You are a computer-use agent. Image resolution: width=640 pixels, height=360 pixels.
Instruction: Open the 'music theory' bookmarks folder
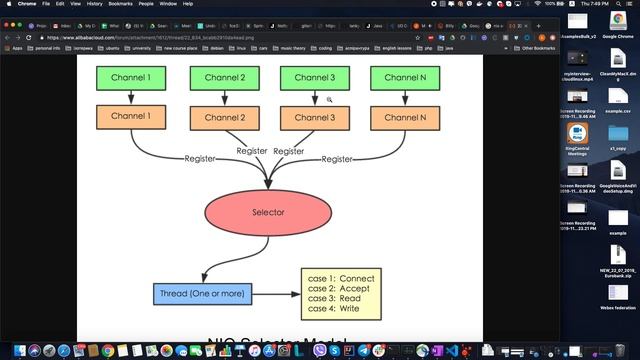point(289,48)
